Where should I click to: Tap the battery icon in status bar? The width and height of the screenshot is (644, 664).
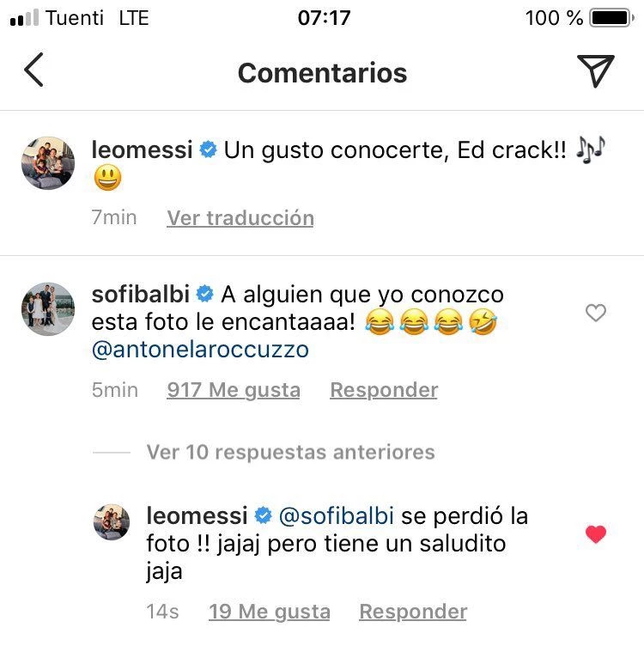point(610,18)
